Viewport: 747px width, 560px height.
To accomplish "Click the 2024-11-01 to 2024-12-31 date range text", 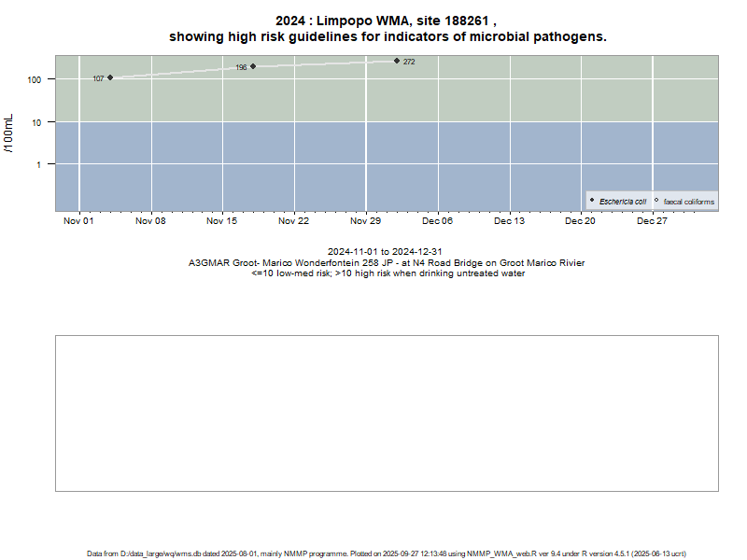I will point(387,252).
